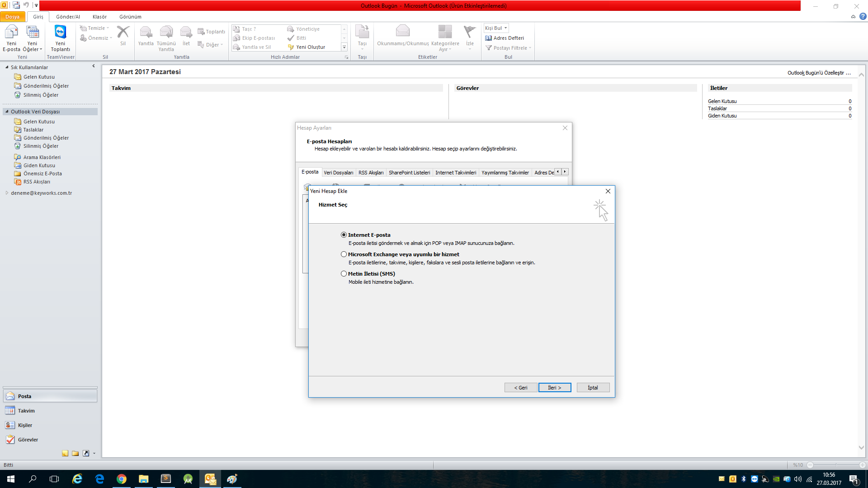Select the Internet E-posta radio button
868x488 pixels.
click(344, 235)
